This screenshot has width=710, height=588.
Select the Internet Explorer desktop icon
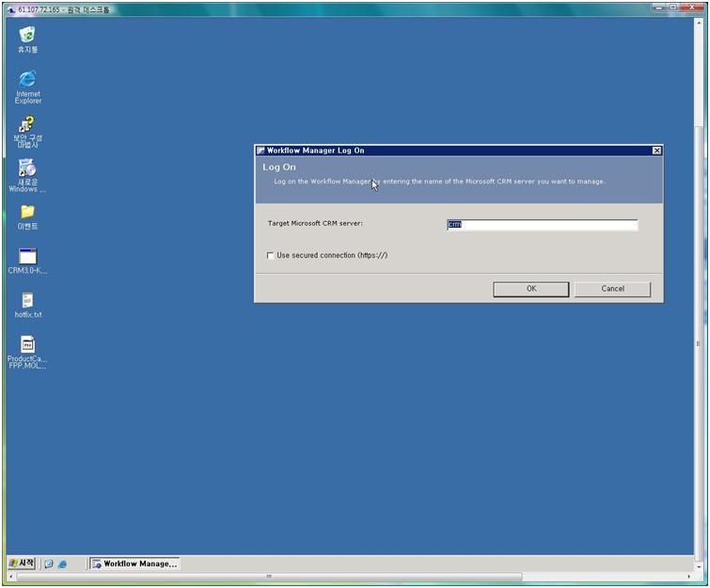point(27,87)
